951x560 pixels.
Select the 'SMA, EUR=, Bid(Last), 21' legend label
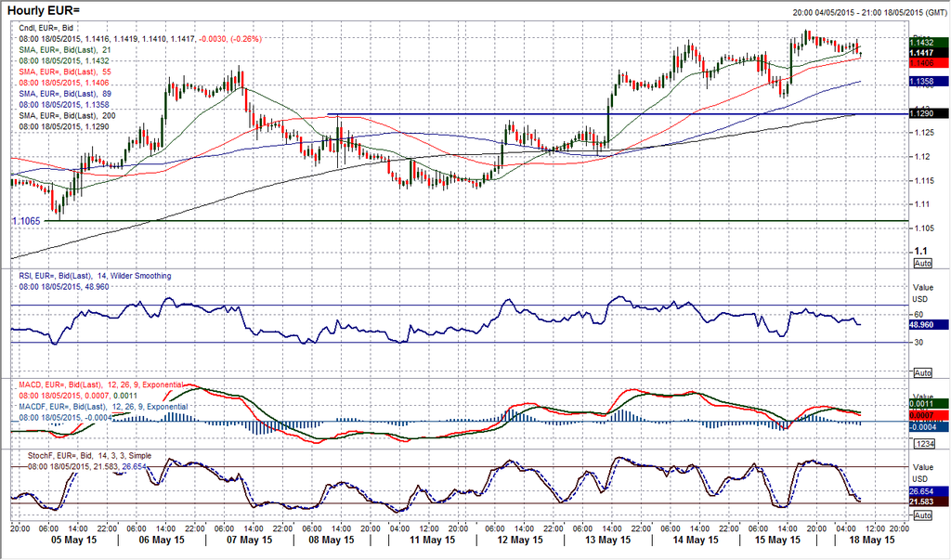[65, 50]
